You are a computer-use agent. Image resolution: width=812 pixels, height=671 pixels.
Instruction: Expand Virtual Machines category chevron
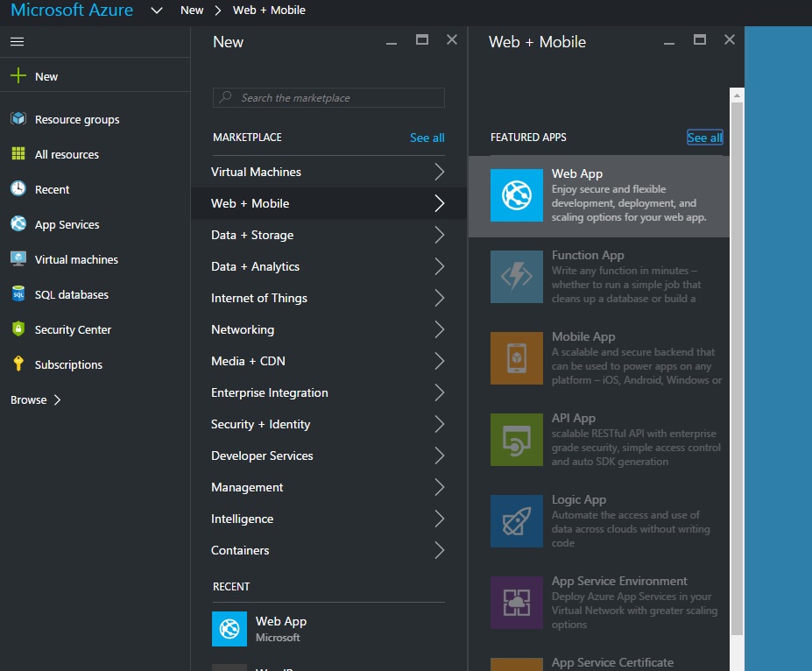439,172
